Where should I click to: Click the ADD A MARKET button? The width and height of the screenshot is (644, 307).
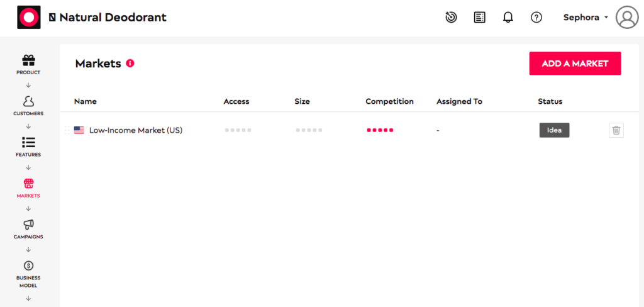tap(575, 64)
